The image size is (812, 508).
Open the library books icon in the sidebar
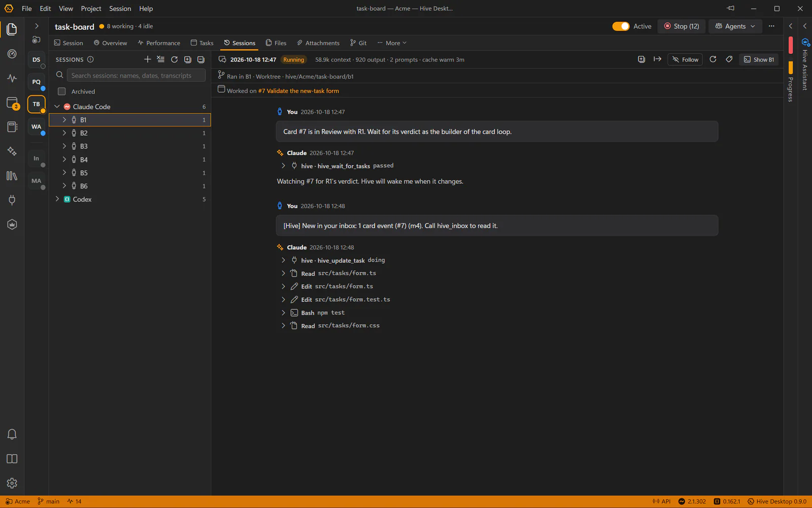point(12,176)
